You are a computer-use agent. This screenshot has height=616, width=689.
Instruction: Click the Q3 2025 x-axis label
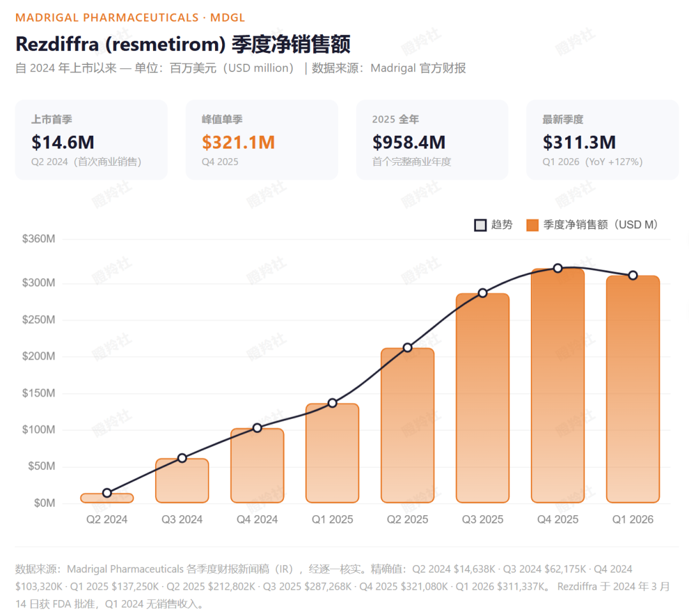point(482,520)
